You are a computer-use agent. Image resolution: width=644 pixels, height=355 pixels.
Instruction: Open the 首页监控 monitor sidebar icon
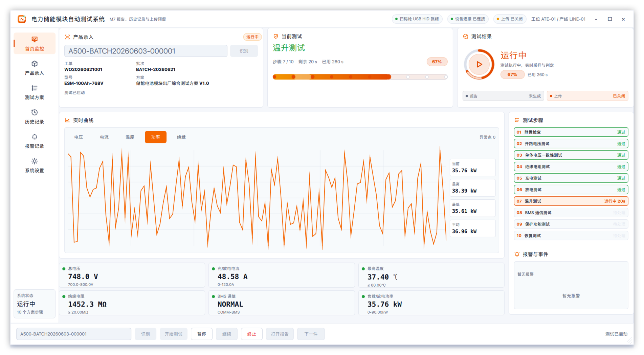(x=35, y=39)
